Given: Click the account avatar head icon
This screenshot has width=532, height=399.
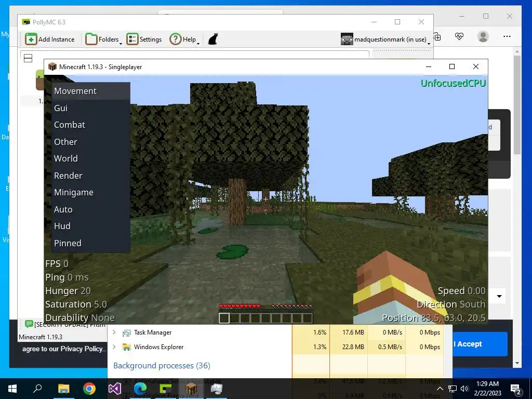Looking at the screenshot, I should [347, 39].
